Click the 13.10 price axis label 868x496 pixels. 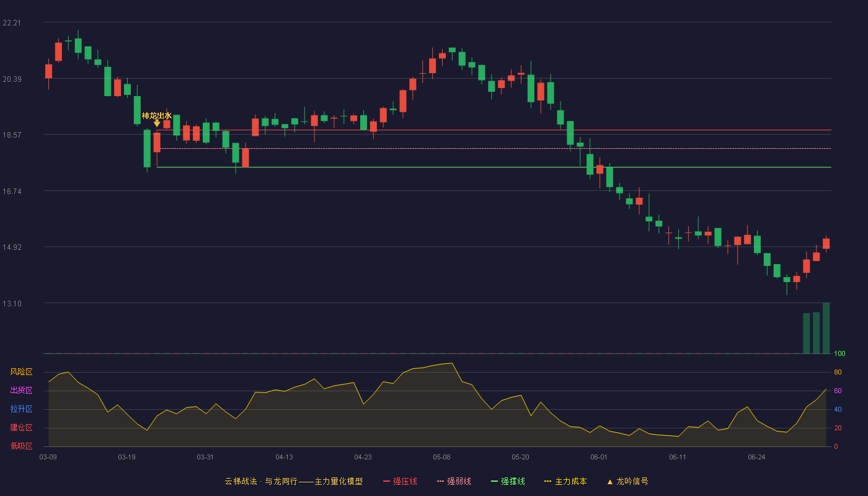(x=12, y=303)
